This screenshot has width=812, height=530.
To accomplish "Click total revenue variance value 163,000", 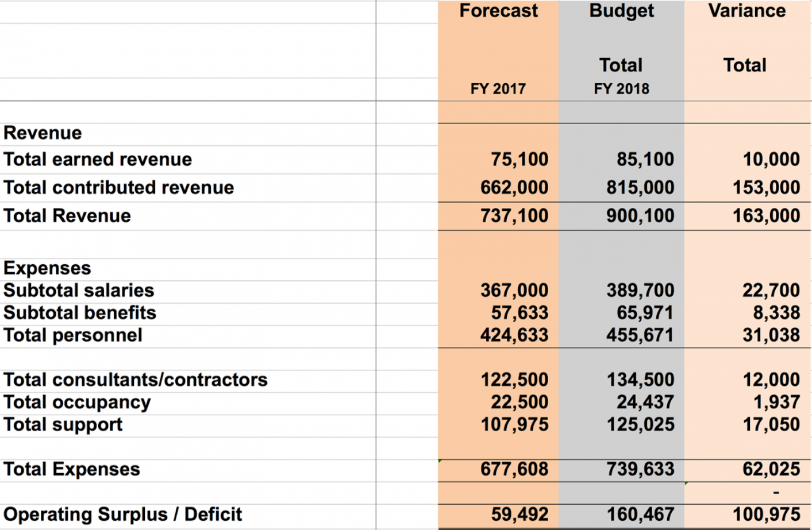I will pos(765,216).
